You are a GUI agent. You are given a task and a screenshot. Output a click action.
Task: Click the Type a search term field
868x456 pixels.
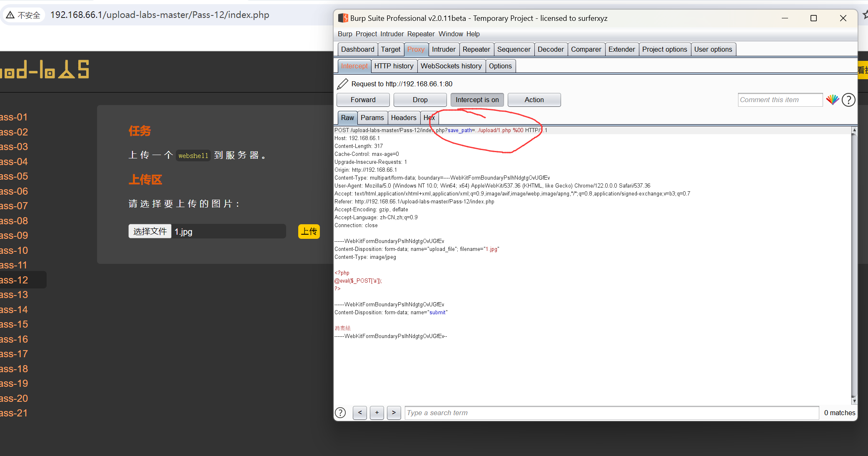(612, 413)
